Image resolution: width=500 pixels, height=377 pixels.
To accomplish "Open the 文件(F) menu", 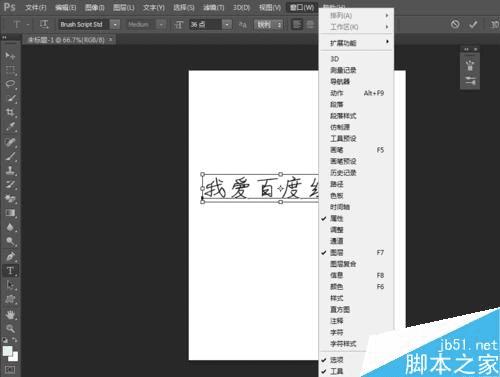I will (x=36, y=7).
